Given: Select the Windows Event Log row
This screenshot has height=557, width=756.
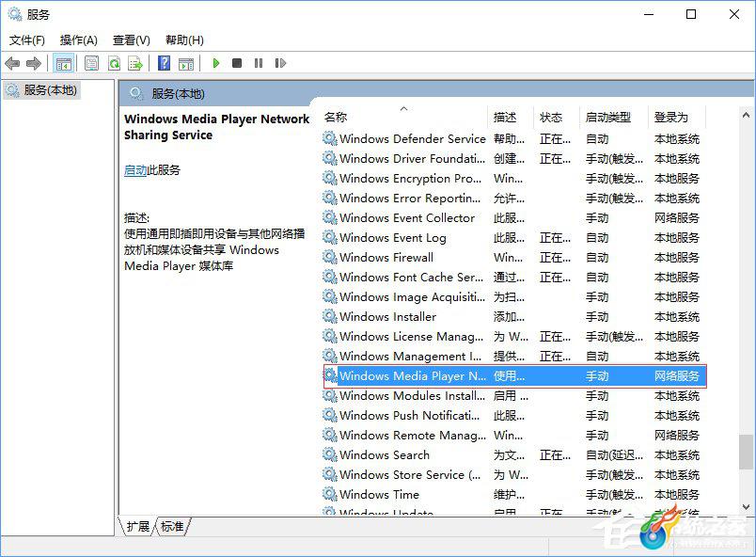Looking at the screenshot, I should [514, 238].
